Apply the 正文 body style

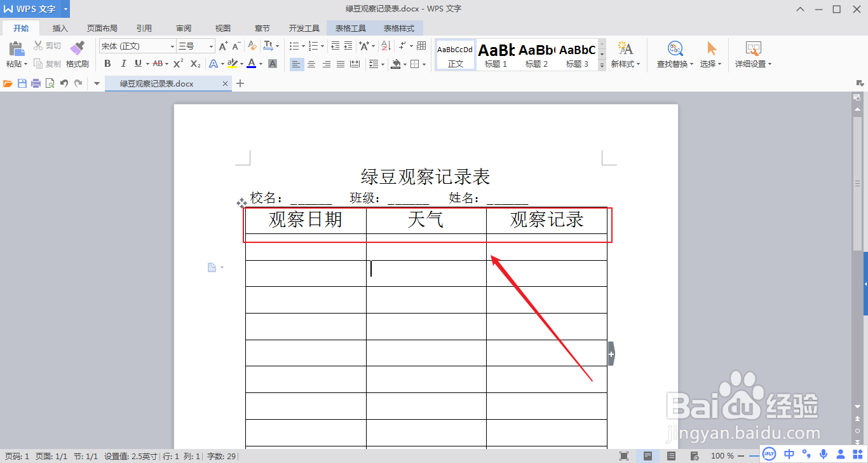tap(455, 55)
